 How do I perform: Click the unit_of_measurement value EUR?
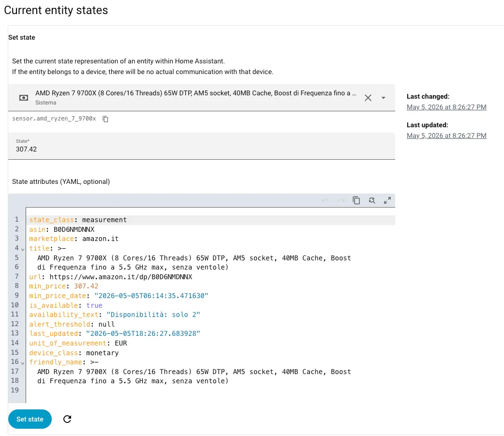tap(121, 344)
